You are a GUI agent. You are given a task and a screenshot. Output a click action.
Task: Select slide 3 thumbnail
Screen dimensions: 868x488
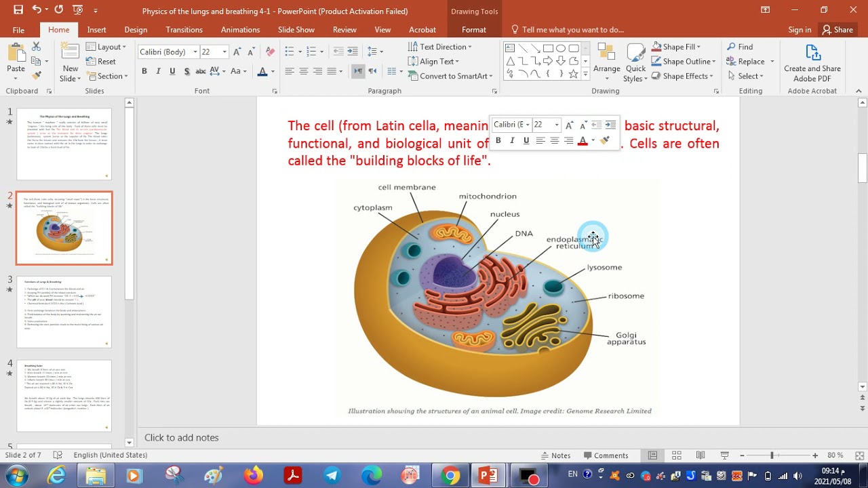(64, 312)
